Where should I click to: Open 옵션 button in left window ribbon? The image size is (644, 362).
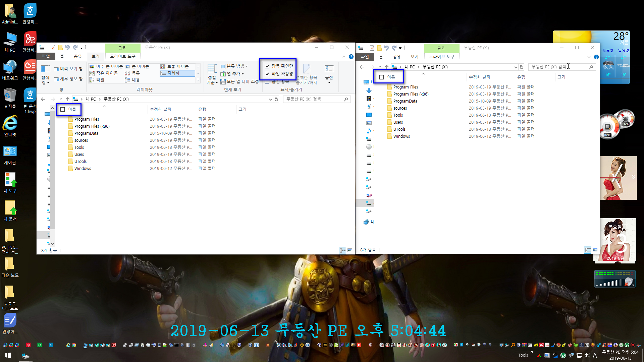coord(329,74)
